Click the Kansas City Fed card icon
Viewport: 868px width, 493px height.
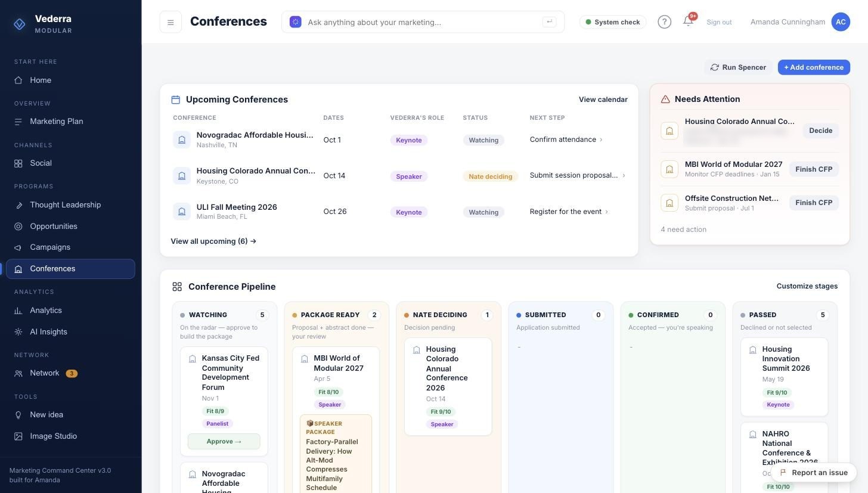click(x=193, y=359)
